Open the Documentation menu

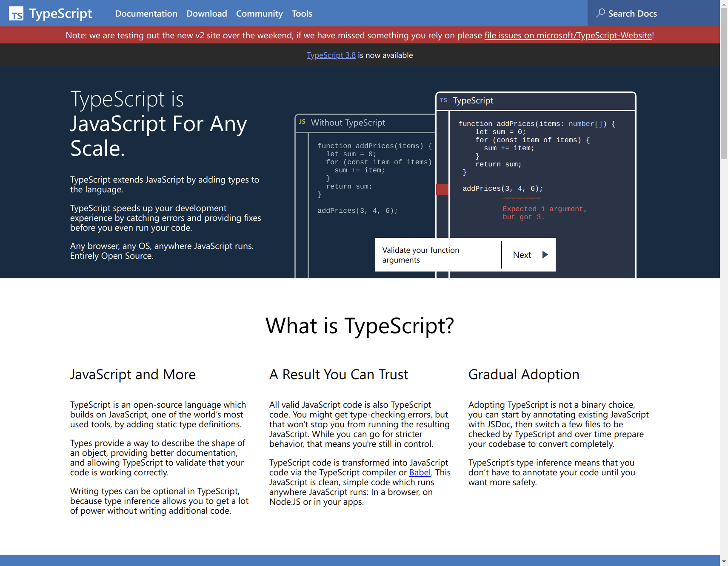pos(146,14)
